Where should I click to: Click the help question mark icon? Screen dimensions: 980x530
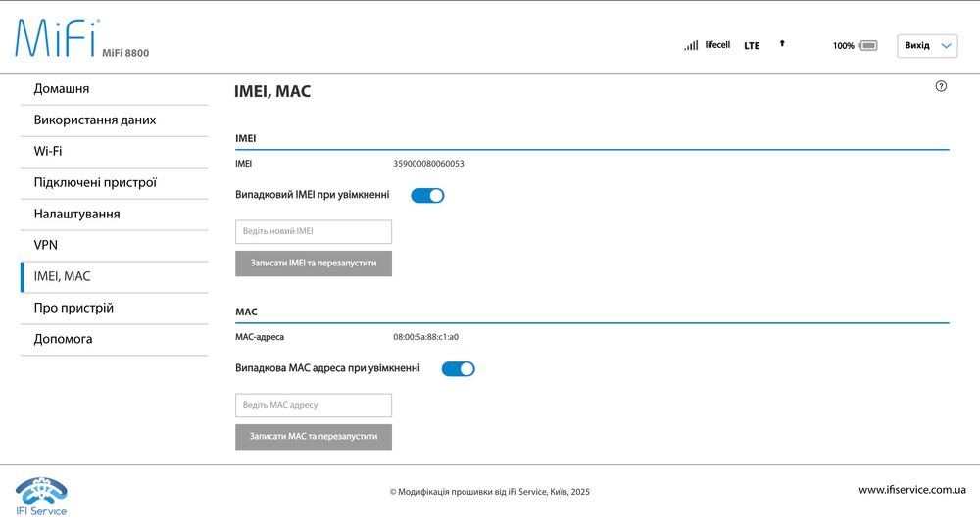point(941,86)
